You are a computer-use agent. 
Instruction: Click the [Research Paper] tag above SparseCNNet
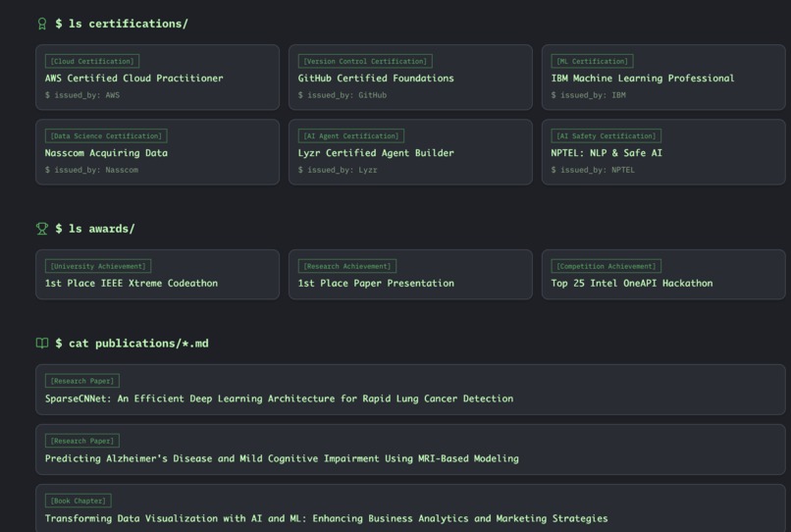click(82, 381)
